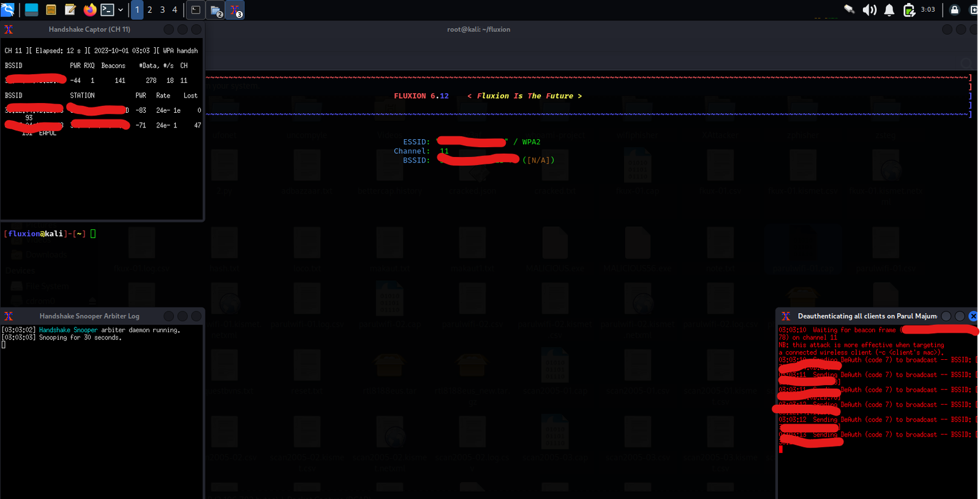The image size is (980, 499).
Task: Switch to workspace 3
Action: coord(162,10)
